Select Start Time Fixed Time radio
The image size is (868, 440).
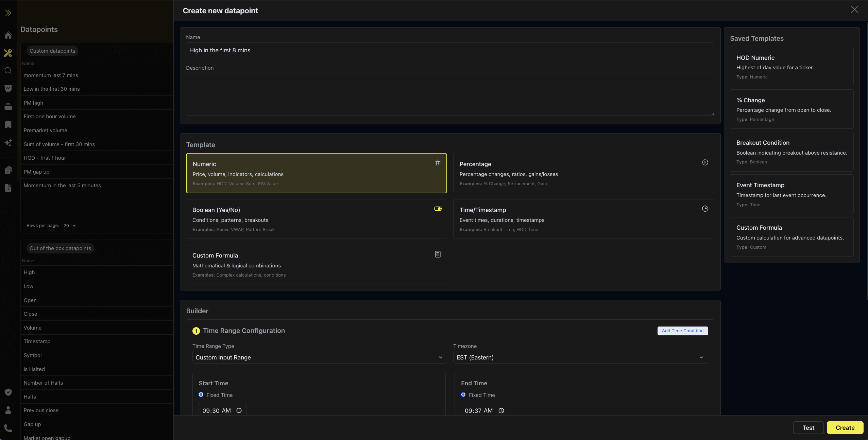201,394
